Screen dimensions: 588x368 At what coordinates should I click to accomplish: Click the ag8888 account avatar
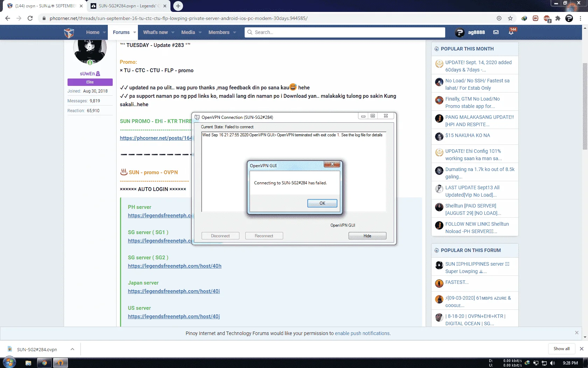[460, 33]
